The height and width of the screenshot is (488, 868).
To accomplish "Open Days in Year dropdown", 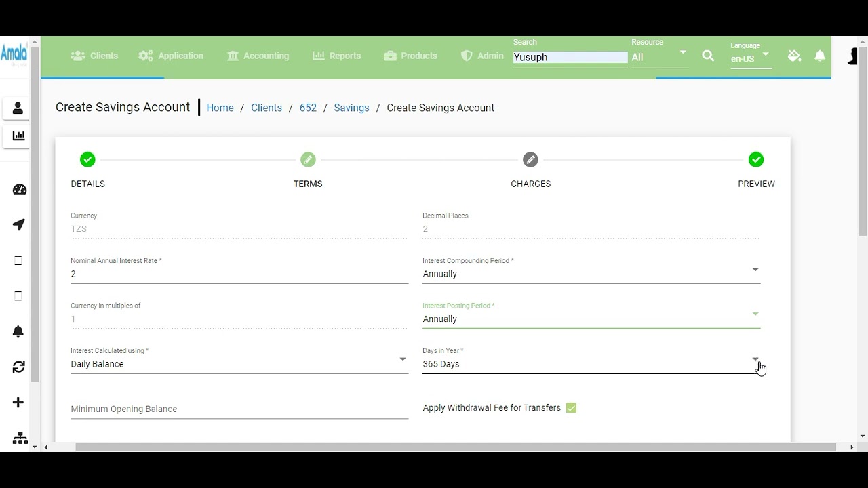I will tap(591, 364).
